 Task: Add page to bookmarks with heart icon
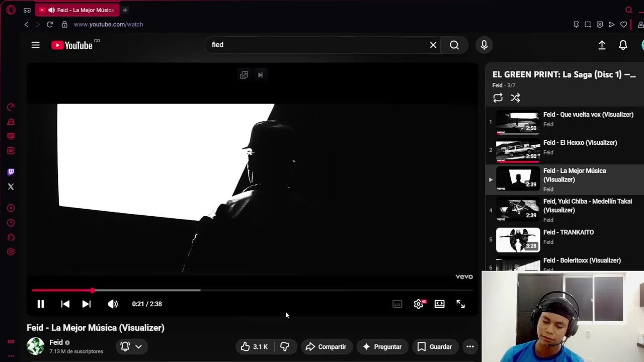[624, 24]
